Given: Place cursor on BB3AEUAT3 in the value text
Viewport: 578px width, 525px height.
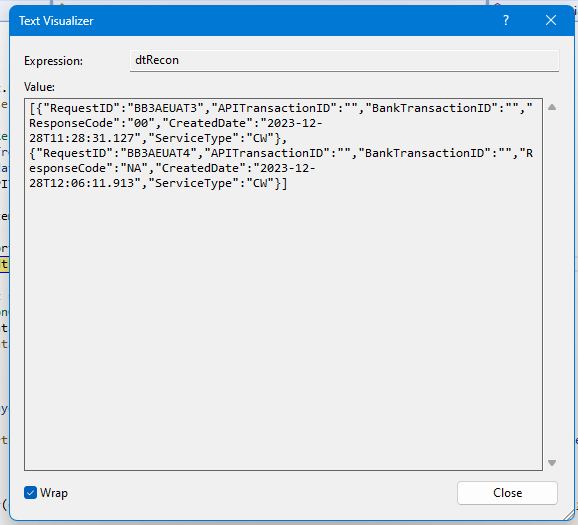Looking at the screenshot, I should pos(165,108).
